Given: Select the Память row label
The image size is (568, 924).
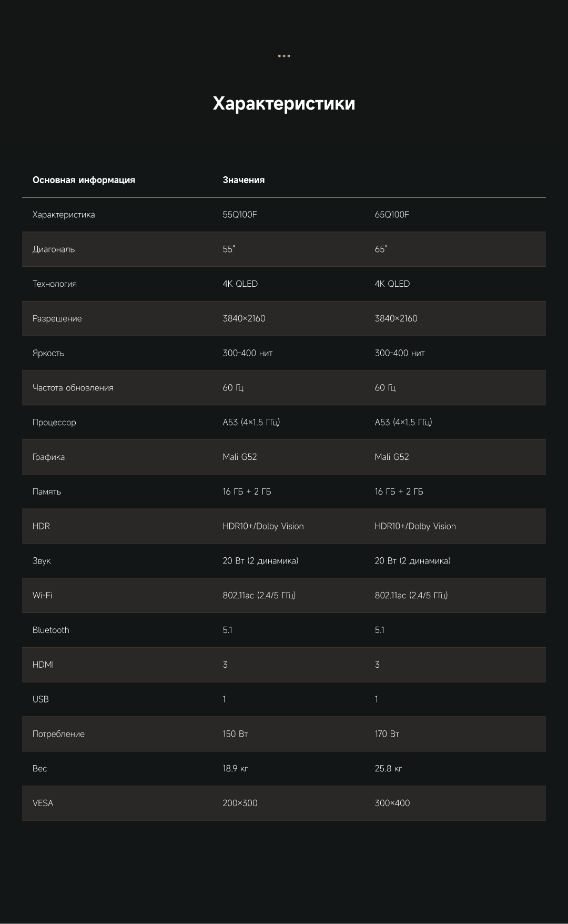Looking at the screenshot, I should [47, 492].
